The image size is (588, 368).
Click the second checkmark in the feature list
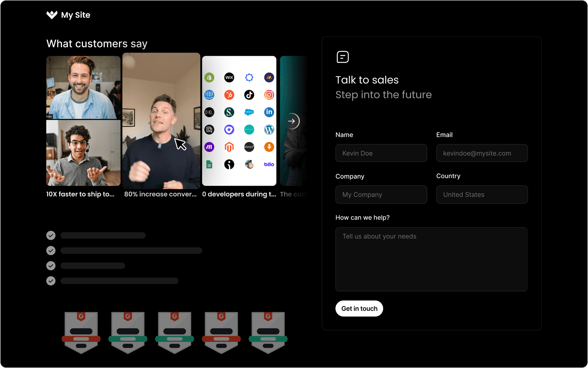(x=51, y=251)
